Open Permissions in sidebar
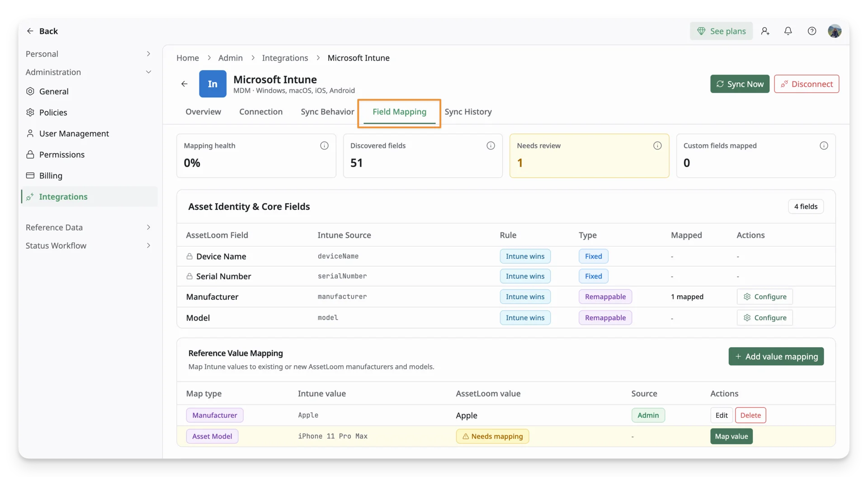Image resolution: width=868 pixels, height=477 pixels. pyautogui.click(x=89, y=155)
